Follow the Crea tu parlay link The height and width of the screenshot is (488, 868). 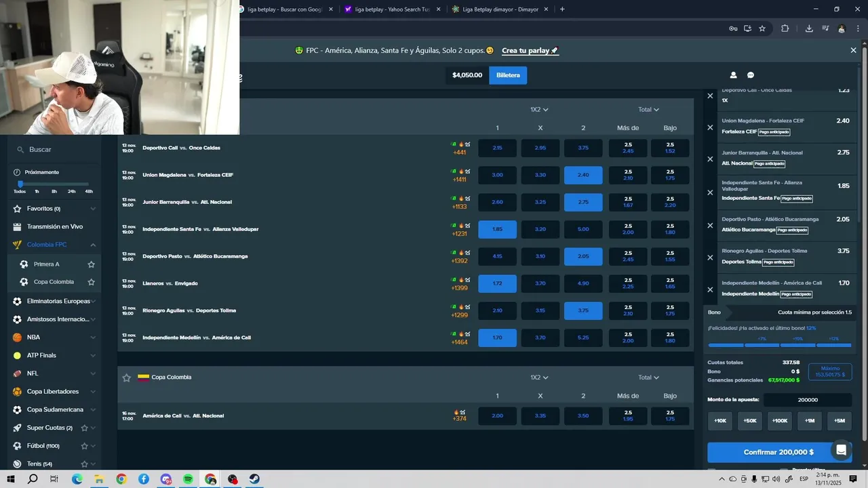530,51
